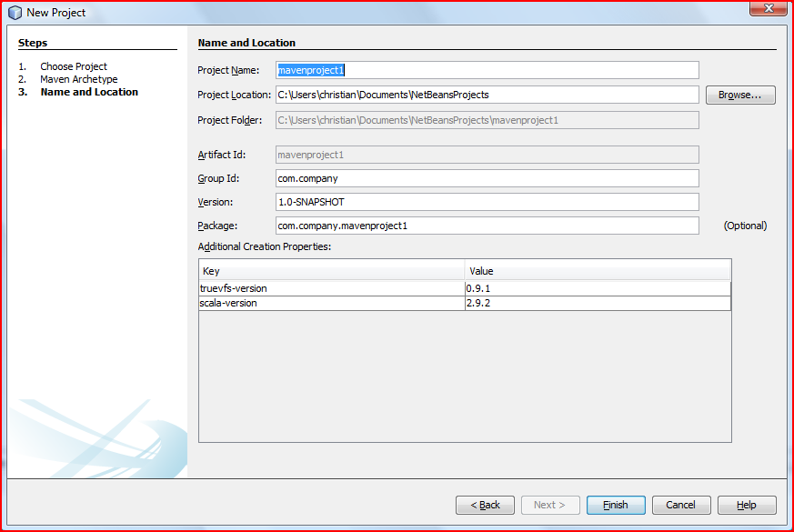This screenshot has height=532, width=794.
Task: Select the scala-version row key
Action: (331, 303)
